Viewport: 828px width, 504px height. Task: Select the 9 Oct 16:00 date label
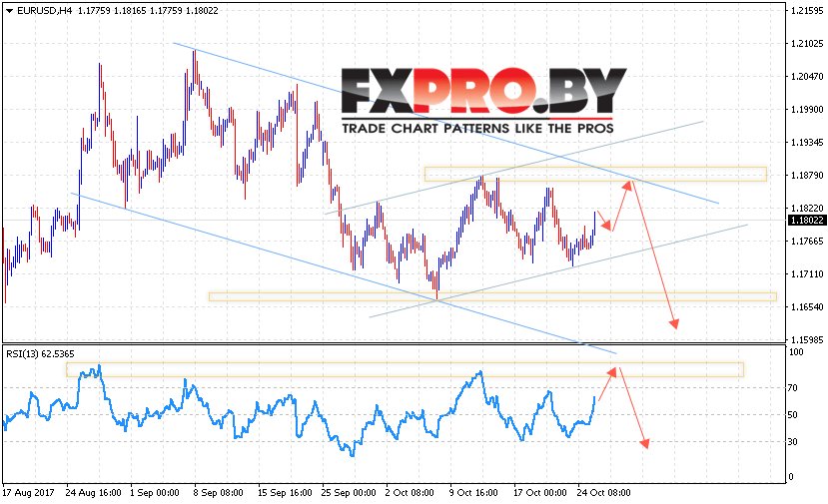pyautogui.click(x=473, y=493)
